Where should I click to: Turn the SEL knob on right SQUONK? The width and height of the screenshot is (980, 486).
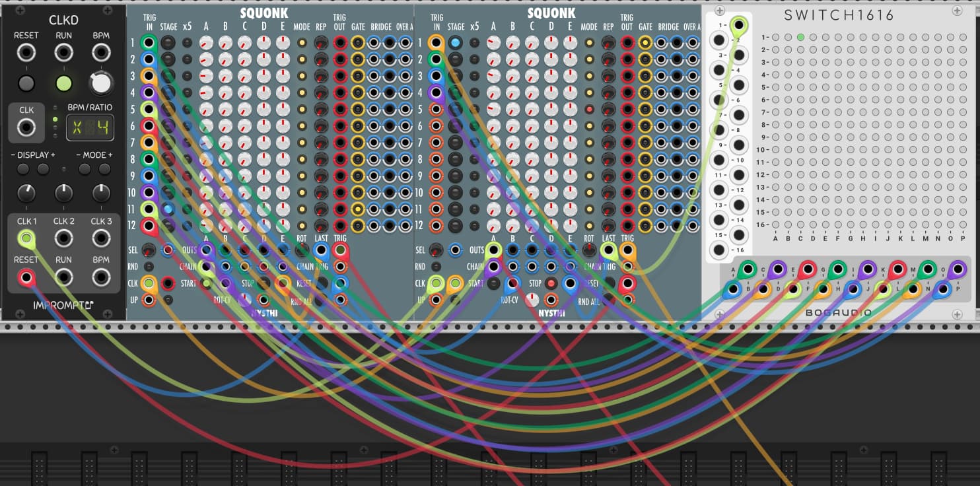click(436, 250)
